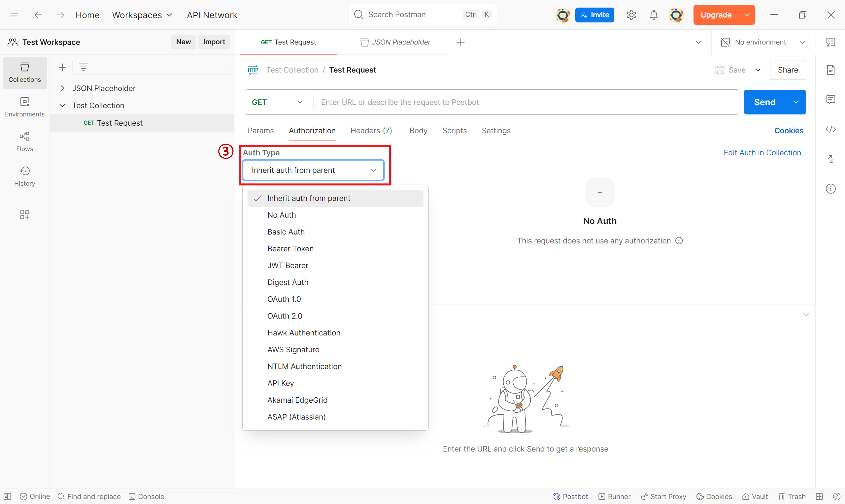Expand JSON Placeholder collection
This screenshot has height=504, width=845.
[62, 88]
